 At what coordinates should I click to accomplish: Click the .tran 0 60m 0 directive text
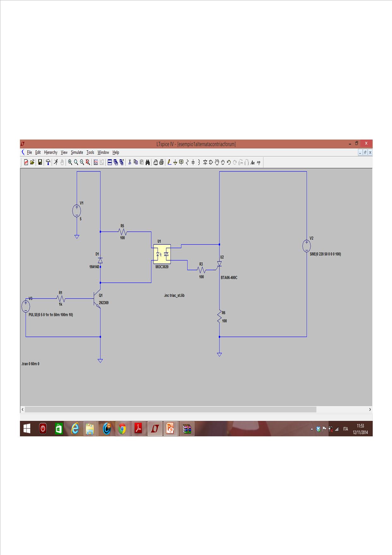(x=31, y=364)
